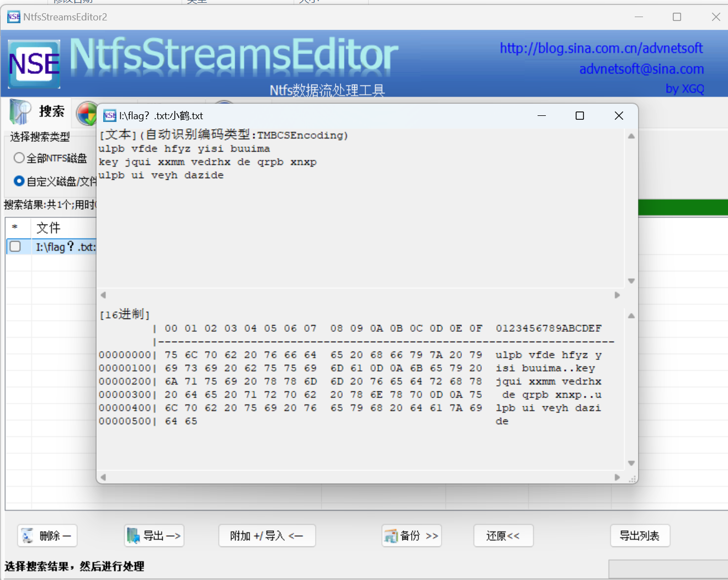Click the text line 'ulpb vfde hfyz yisi buuima'
Screen dimensions: 728x580
(x=184, y=149)
